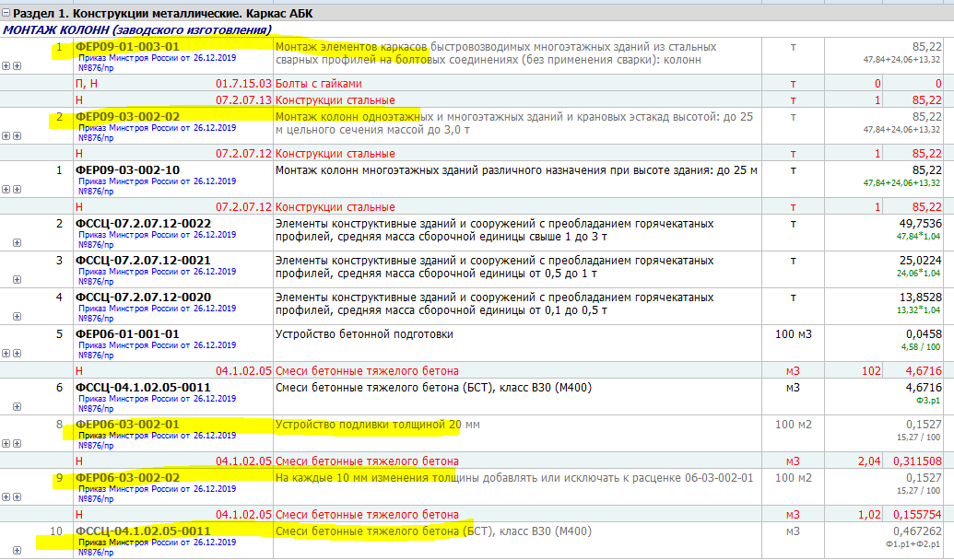Expand plus box of row ФССЦ-07.2.07.12-0022
954x560 pixels.
(17, 242)
